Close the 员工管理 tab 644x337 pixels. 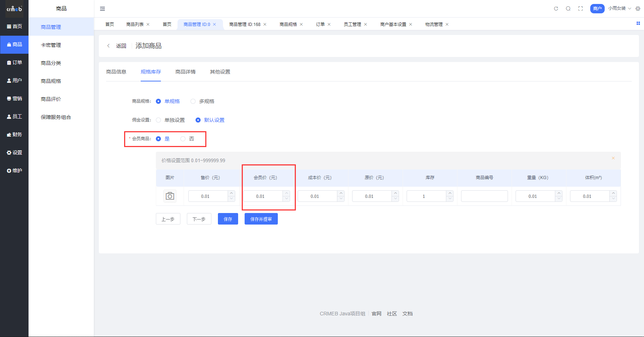tap(365, 25)
